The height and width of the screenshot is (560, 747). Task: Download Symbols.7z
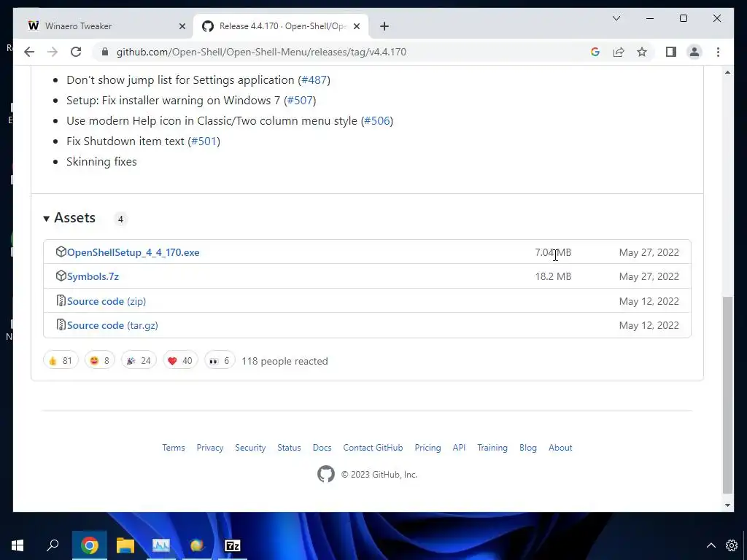tap(93, 276)
